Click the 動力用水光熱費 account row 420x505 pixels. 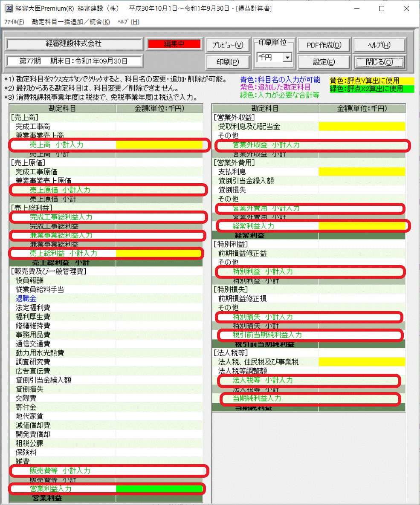[x=106, y=353]
